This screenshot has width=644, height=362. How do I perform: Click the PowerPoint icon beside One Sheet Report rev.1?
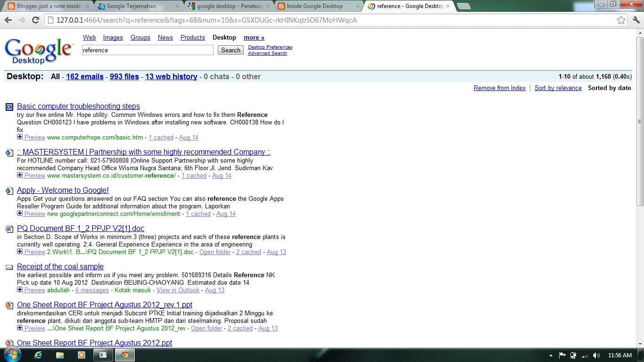pos(9,305)
